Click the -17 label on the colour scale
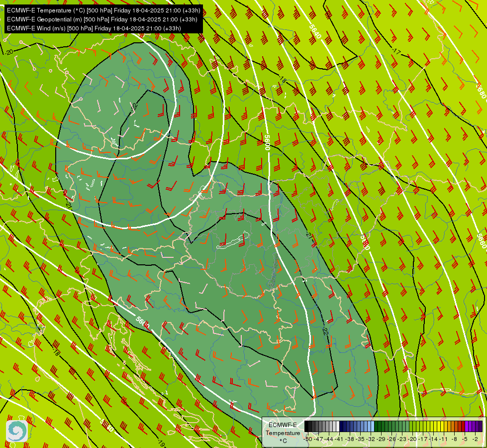The image size is (487, 448). coord(424,439)
